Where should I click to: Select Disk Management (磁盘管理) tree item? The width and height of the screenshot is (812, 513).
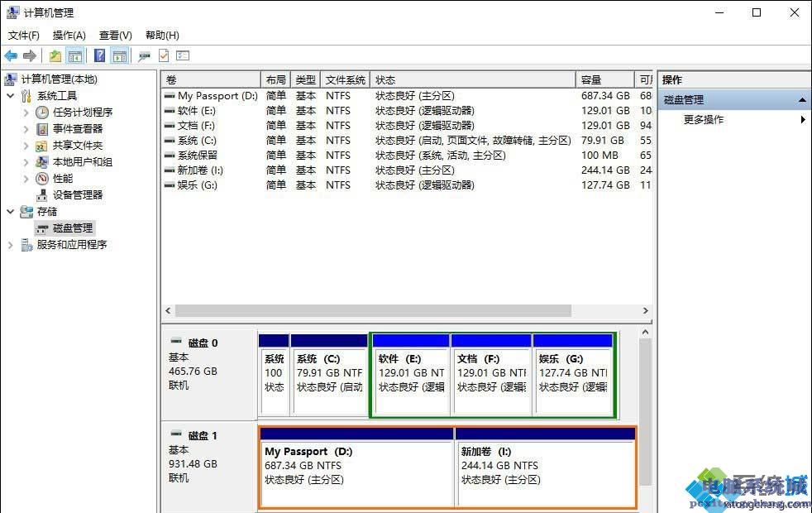64,228
